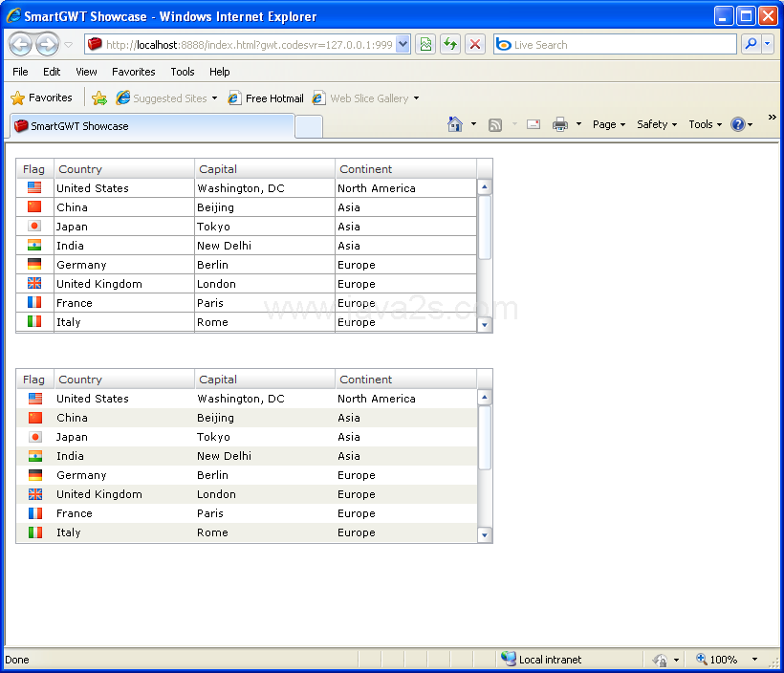Expand the command bar chevron overflow
This screenshot has width=784, height=673.
[772, 117]
